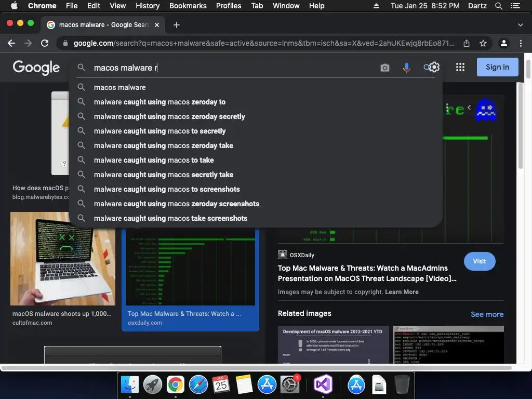Expand the tab search chevron
Image resolution: width=532 pixels, height=399 pixels.
pyautogui.click(x=521, y=25)
